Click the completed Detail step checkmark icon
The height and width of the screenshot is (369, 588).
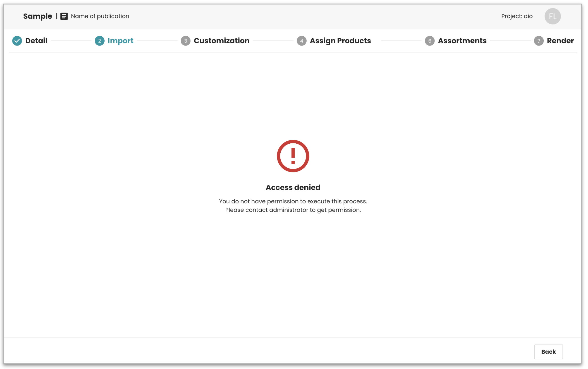point(17,41)
